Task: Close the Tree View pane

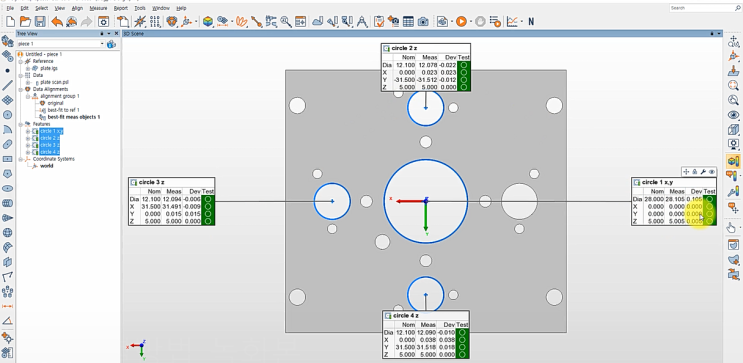Action: point(117,34)
